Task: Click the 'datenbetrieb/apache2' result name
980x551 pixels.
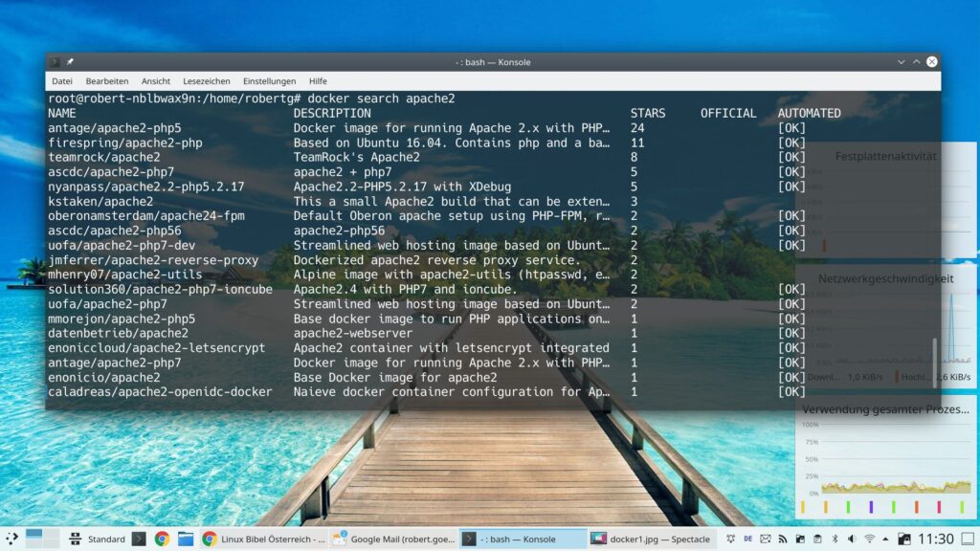Action: [x=118, y=334]
